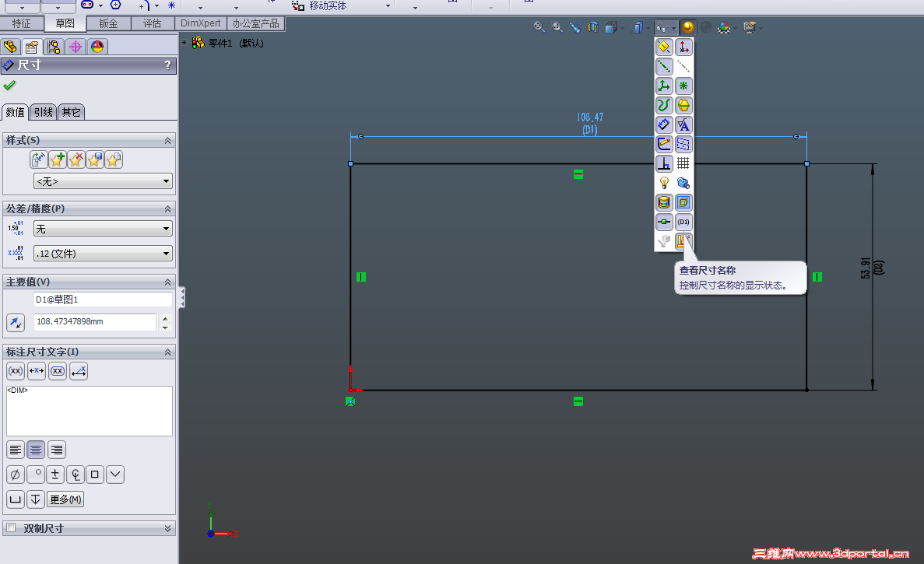Collapse the 公差/精度(P) section
Image resolution: width=924 pixels, height=564 pixels.
(167, 209)
